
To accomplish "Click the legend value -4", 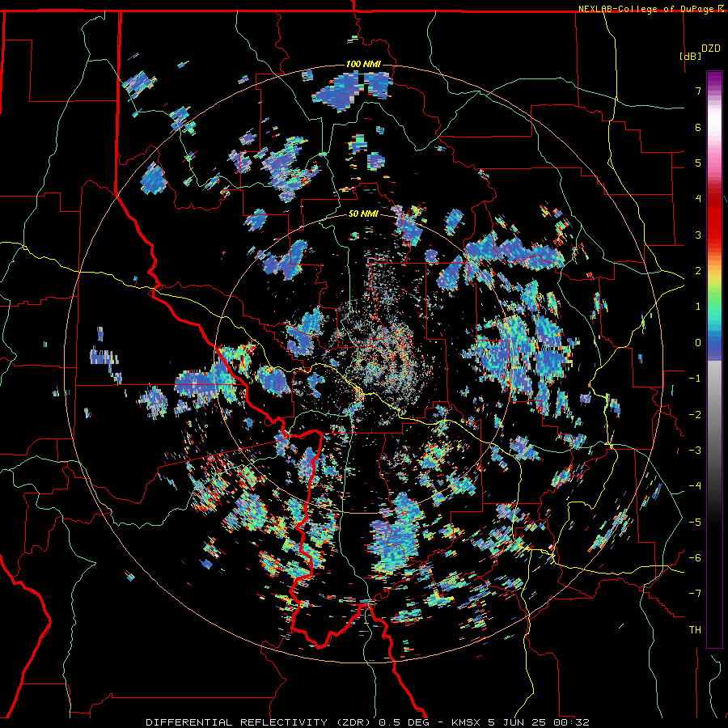I will [x=695, y=486].
